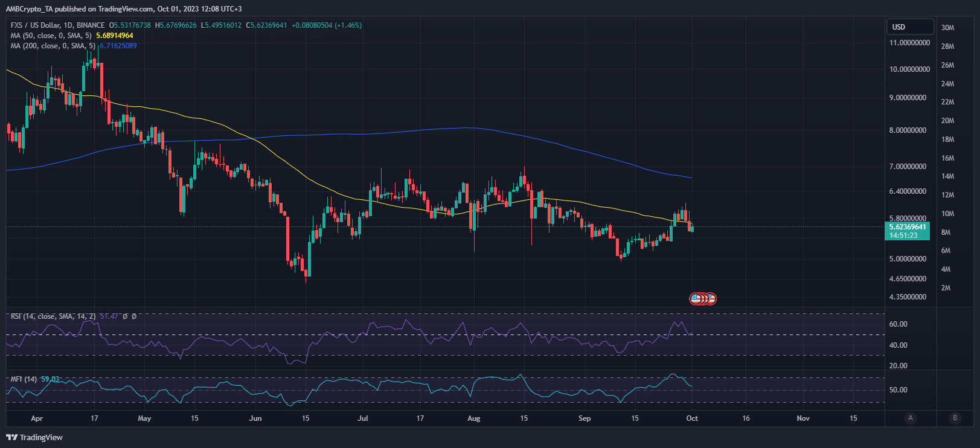This screenshot has height=448, width=980.
Task: Click the 6.40000000 price axis label
Action: coord(908,191)
